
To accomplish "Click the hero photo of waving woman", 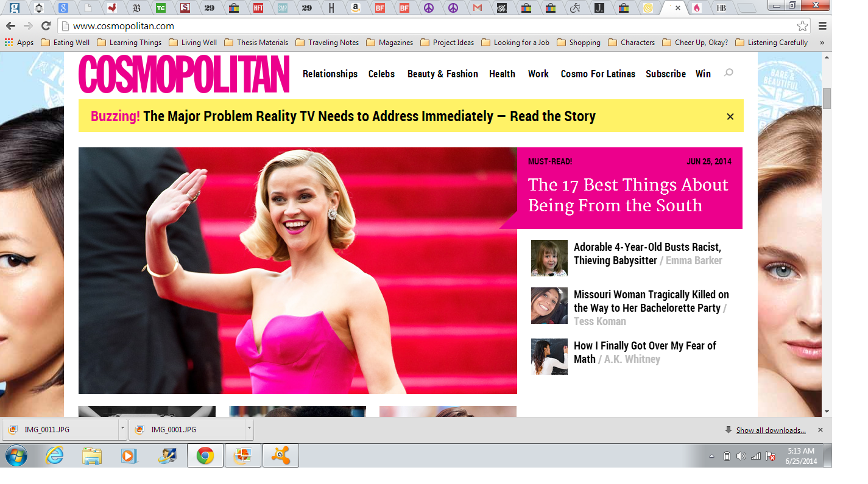I will point(297,270).
